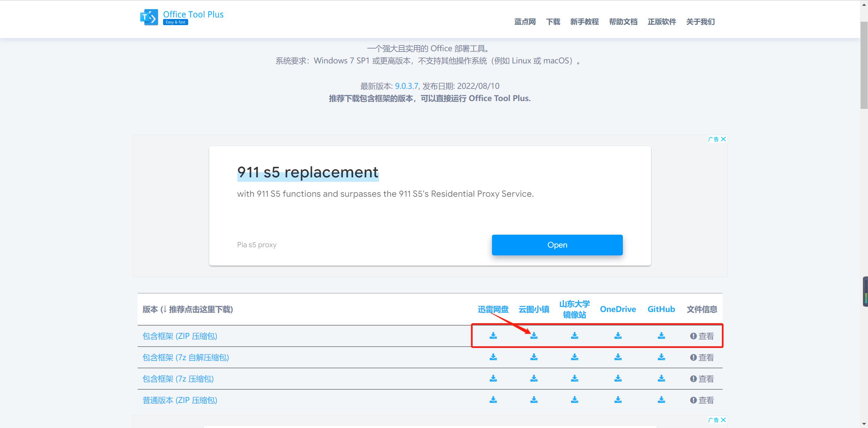
Task: Open the 包含框架 (ZIP 压缩包) link
Action: pyautogui.click(x=180, y=336)
